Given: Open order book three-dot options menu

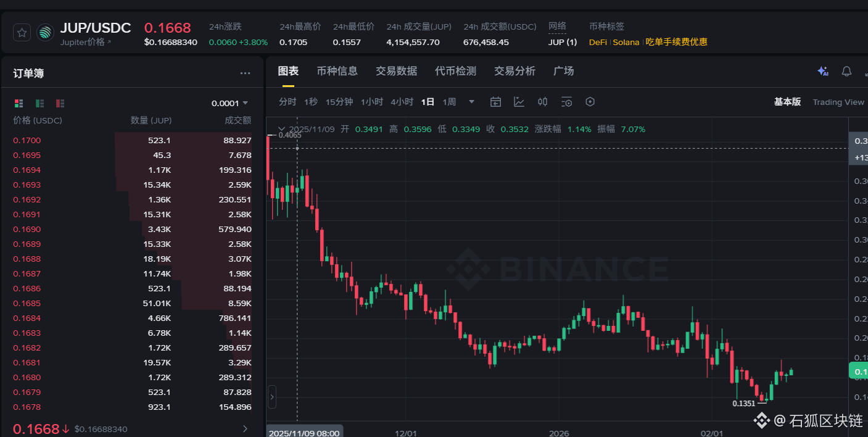Looking at the screenshot, I should [x=246, y=73].
